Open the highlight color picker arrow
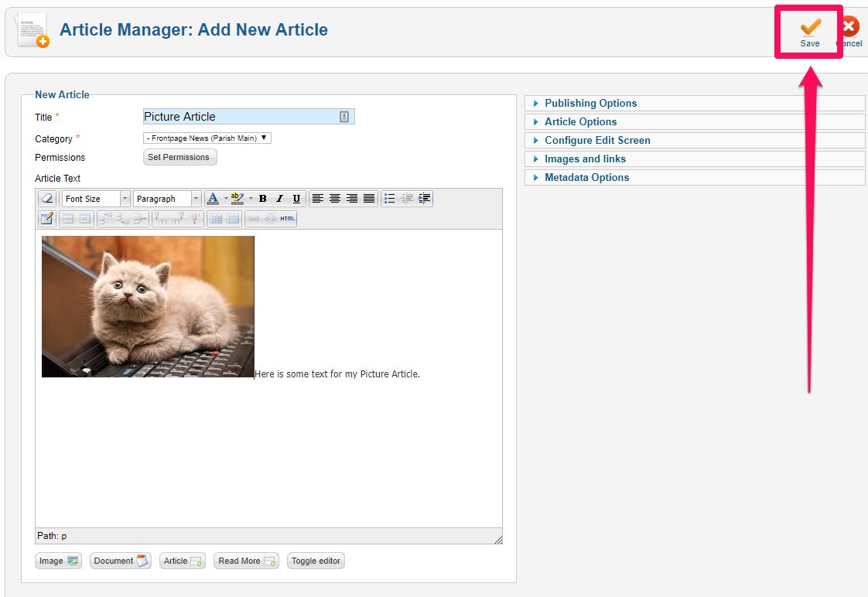The image size is (868, 597). pyautogui.click(x=251, y=198)
